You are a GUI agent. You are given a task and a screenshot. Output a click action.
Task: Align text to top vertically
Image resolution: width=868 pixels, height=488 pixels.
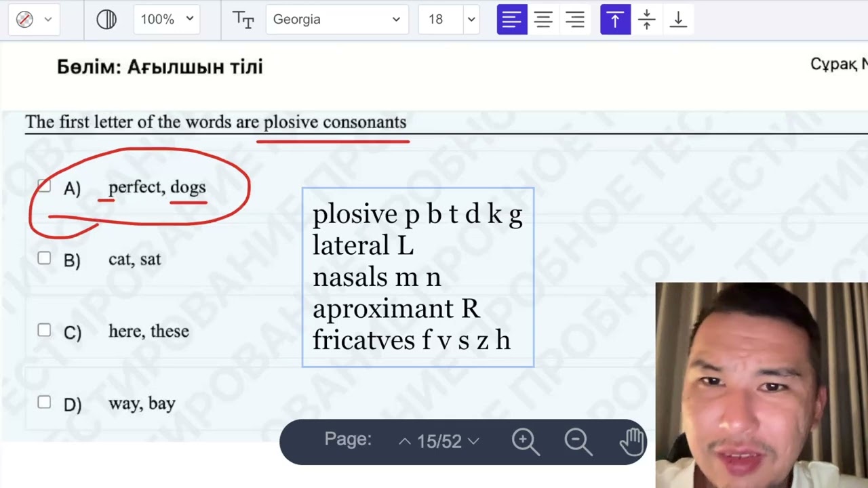point(615,20)
